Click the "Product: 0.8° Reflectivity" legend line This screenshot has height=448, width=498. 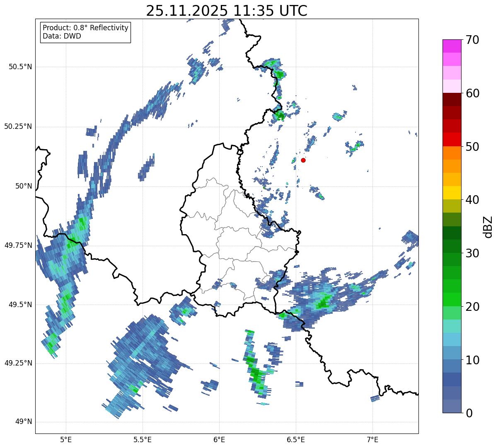coord(86,28)
